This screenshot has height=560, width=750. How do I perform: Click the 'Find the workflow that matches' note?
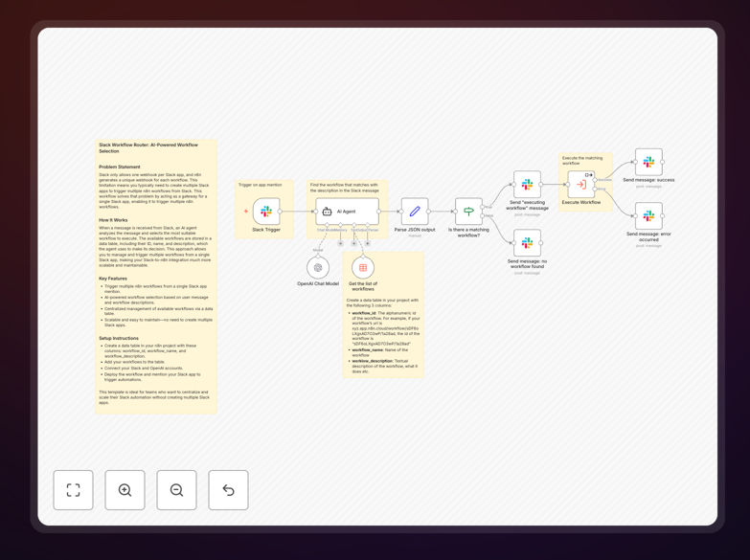345,188
